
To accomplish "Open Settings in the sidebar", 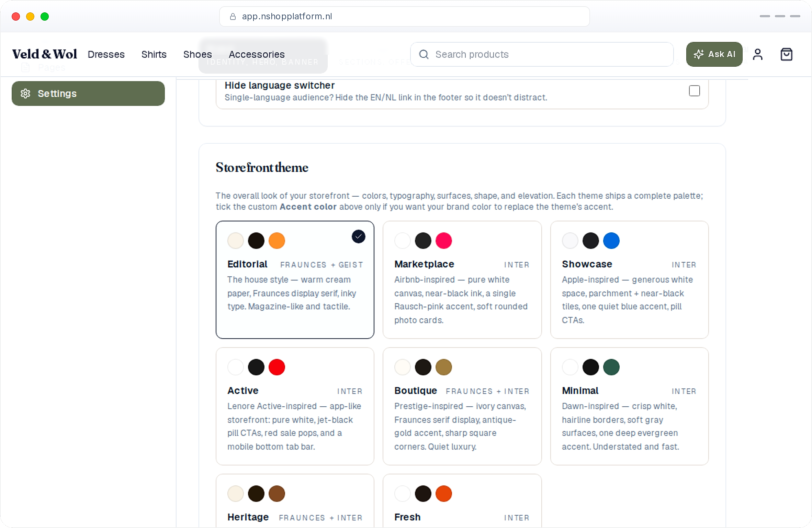I will (x=88, y=93).
